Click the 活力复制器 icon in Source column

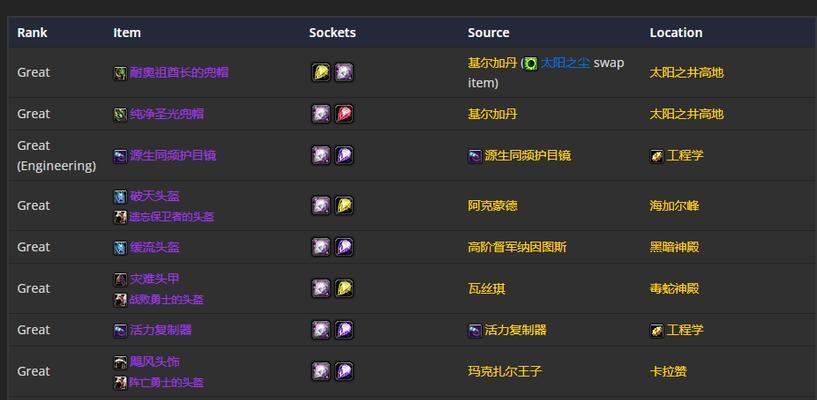pyautogui.click(x=475, y=330)
